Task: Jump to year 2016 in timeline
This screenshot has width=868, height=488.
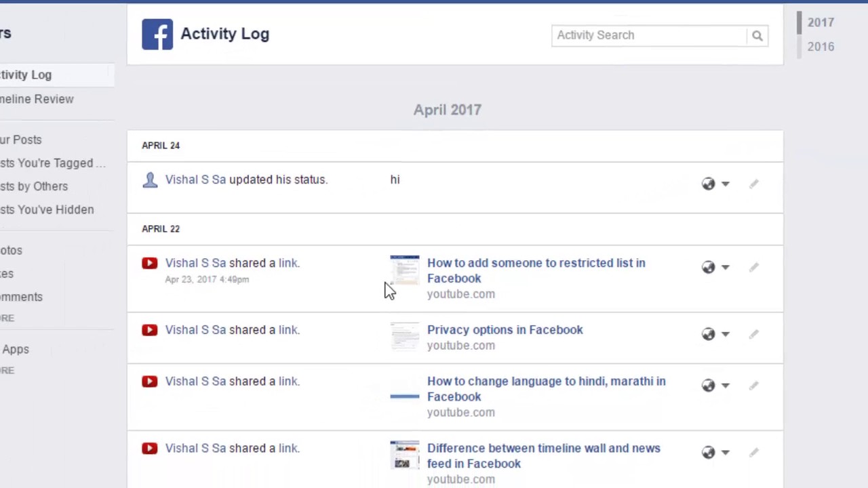Action: [821, 47]
